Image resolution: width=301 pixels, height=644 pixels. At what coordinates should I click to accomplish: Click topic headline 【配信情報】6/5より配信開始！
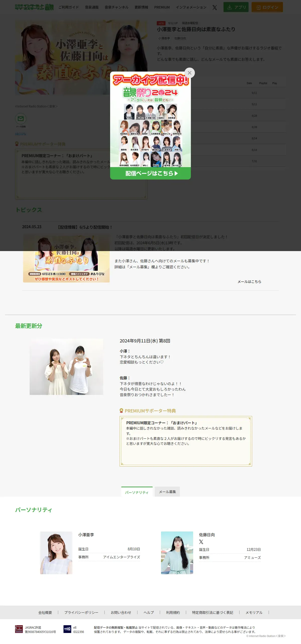pyautogui.click(x=85, y=227)
